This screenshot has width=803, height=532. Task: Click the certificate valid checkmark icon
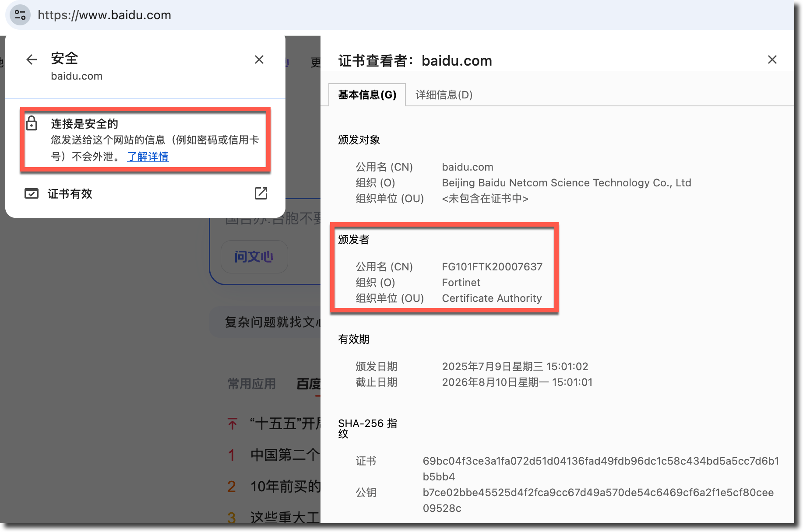[32, 193]
